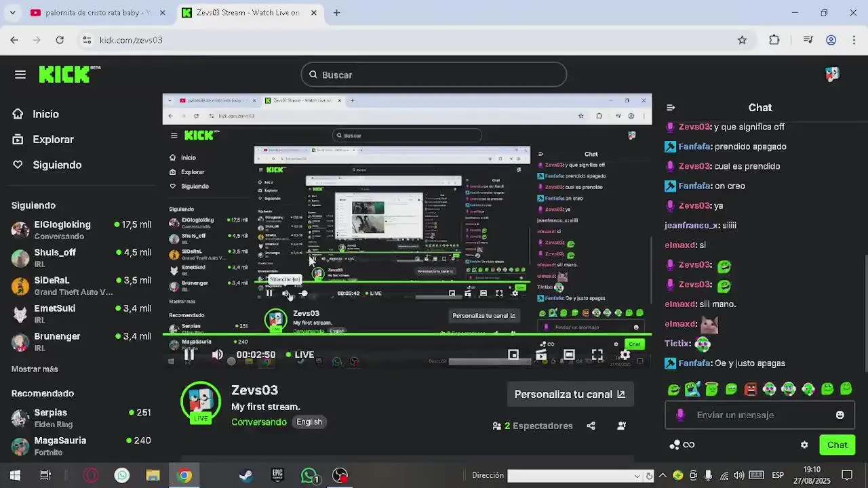
Task: Reload the kick.com page
Action: (x=60, y=40)
